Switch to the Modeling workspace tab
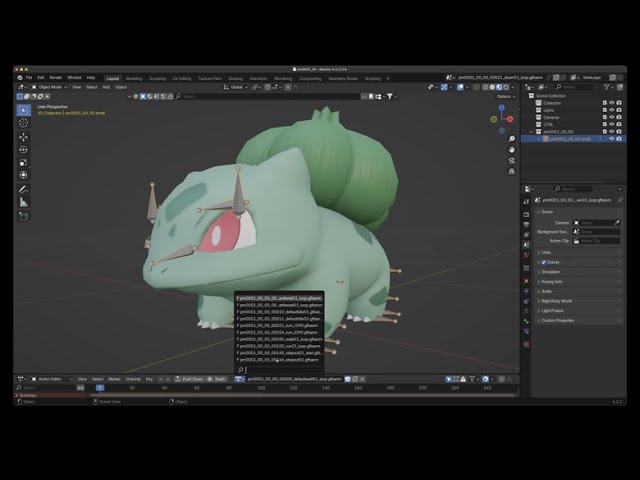Image resolution: width=640 pixels, height=480 pixels. [134, 78]
